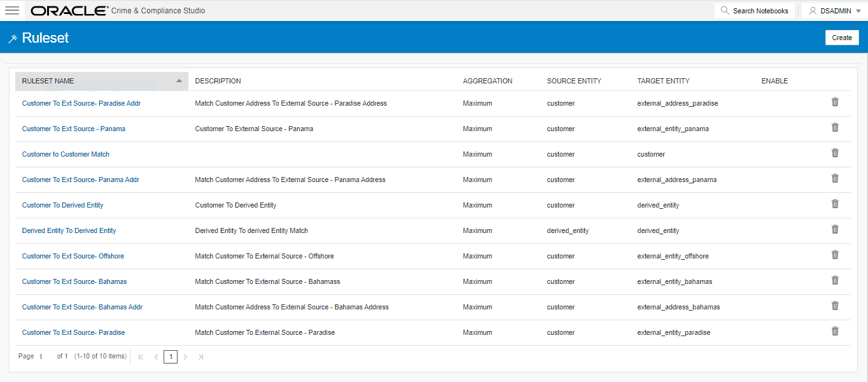Screen dimensions: 868x382
Task: Go to first page arrow
Action: tap(141, 357)
